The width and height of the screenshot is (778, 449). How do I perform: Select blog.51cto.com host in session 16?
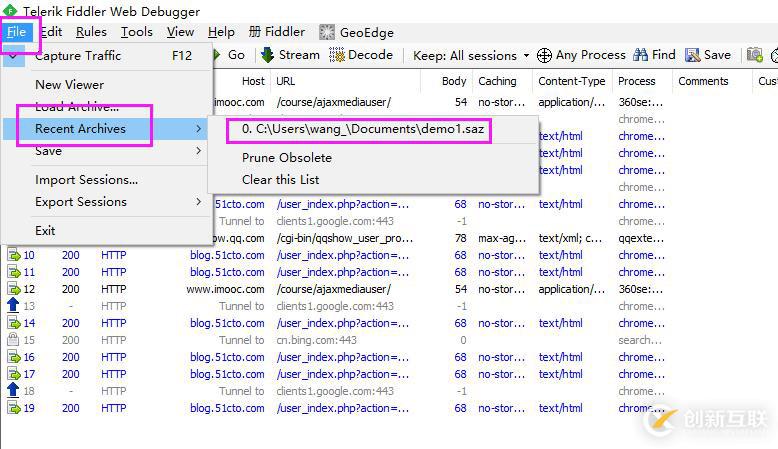[227, 357]
